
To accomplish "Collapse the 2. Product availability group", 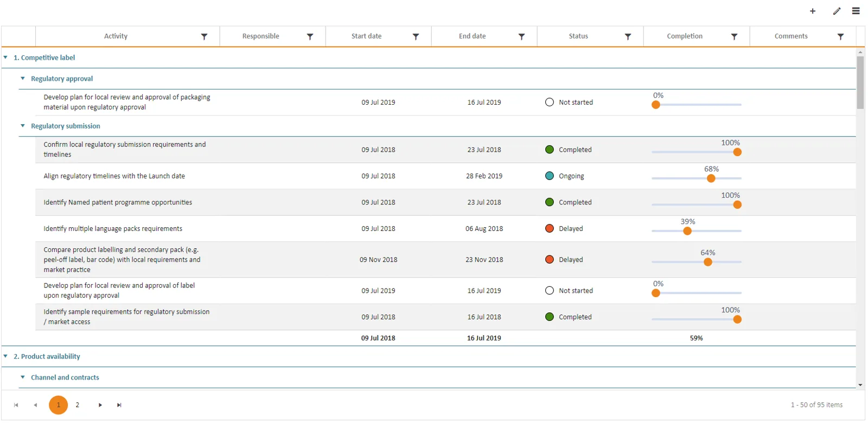I will (x=5, y=356).
